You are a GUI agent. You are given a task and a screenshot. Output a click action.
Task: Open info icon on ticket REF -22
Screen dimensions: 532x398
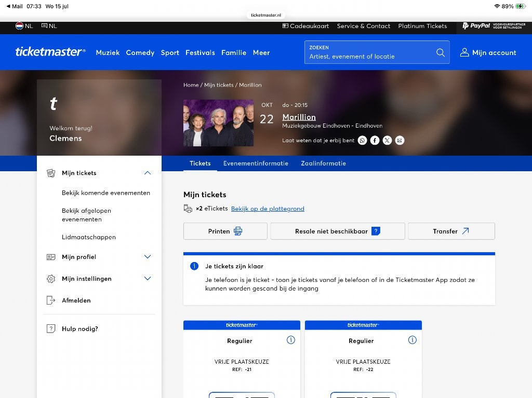pyautogui.click(x=412, y=340)
